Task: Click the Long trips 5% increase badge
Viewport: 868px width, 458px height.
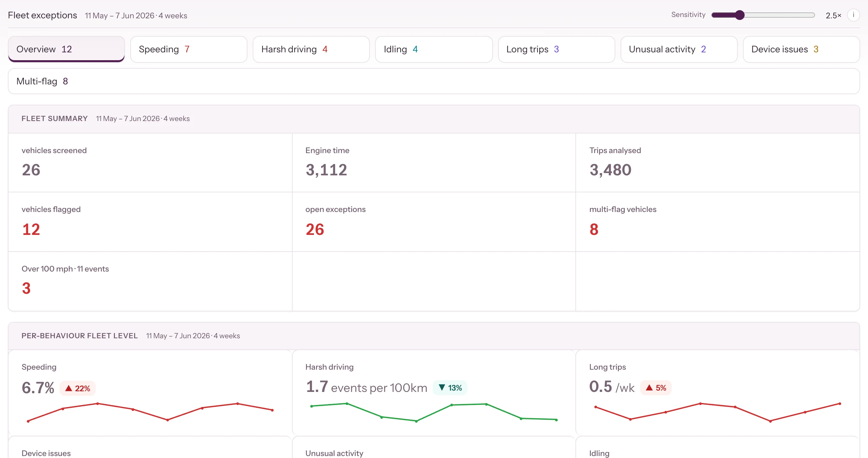Action: tap(656, 388)
